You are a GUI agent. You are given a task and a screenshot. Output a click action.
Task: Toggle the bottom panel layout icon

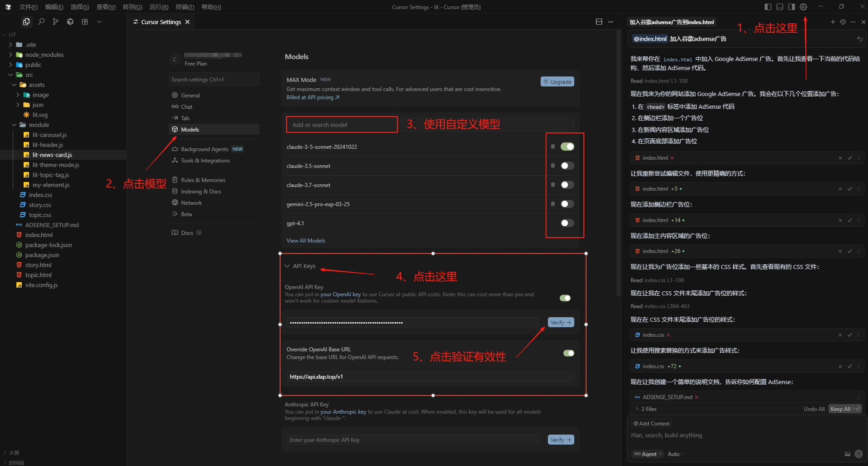(780, 7)
